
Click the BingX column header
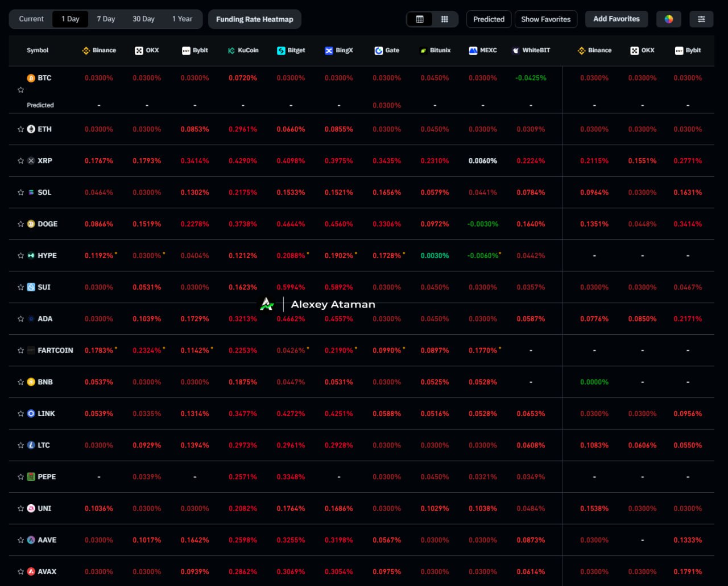339,51
